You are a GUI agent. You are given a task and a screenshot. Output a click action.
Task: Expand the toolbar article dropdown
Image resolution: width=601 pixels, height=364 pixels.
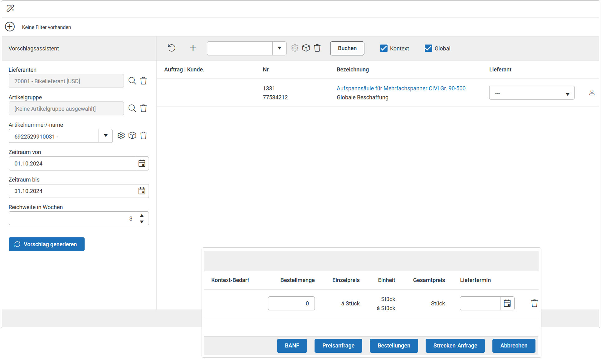279,48
